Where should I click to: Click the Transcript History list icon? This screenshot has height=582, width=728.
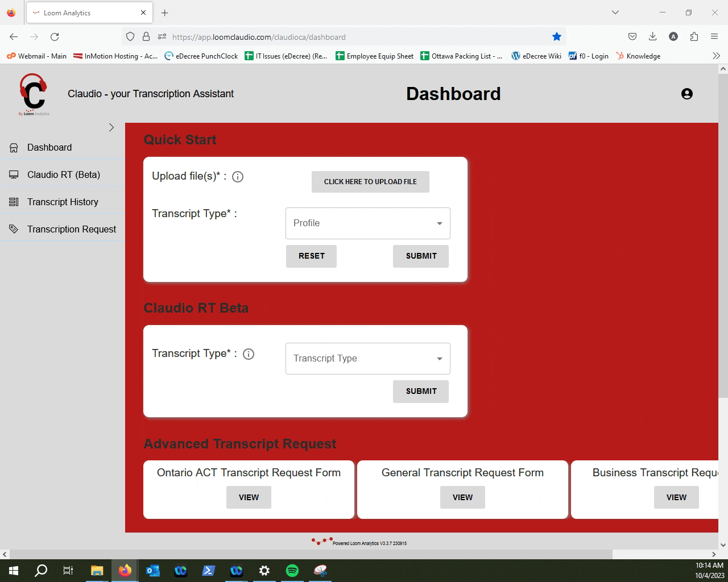tap(13, 201)
